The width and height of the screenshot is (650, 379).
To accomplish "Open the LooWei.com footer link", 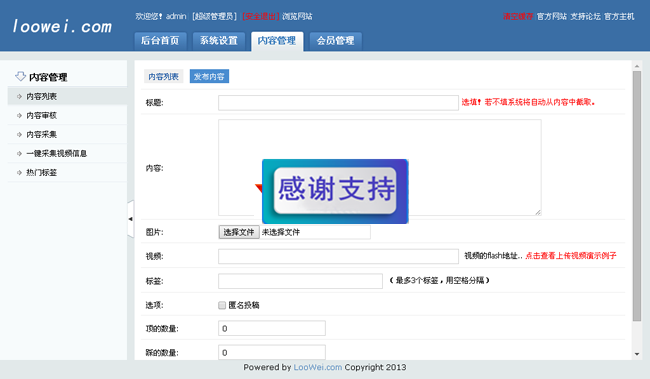I will (318, 367).
